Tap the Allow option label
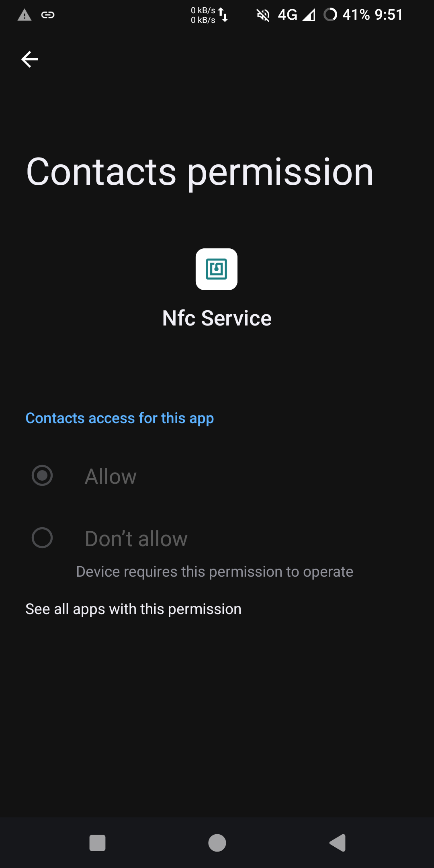Viewport: 434px width, 868px height. tap(111, 477)
